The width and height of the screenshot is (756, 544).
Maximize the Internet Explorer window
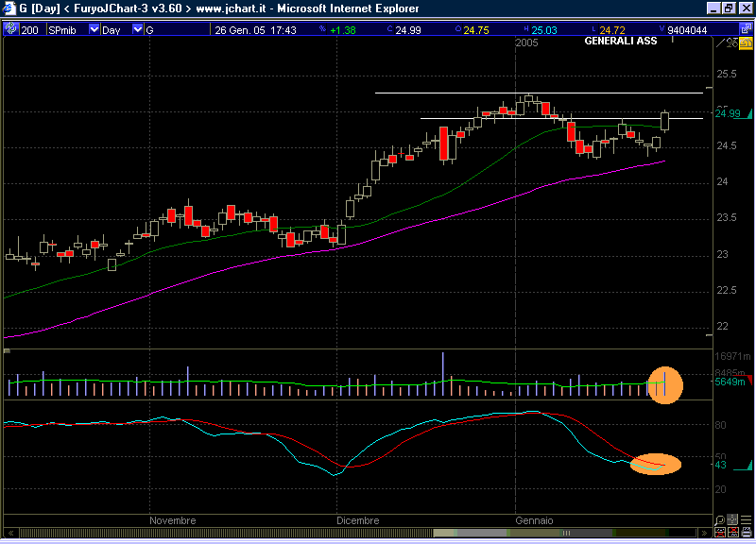729,8
